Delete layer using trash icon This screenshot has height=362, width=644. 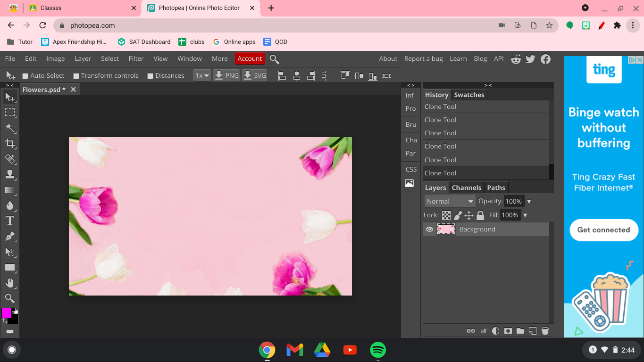(x=545, y=331)
